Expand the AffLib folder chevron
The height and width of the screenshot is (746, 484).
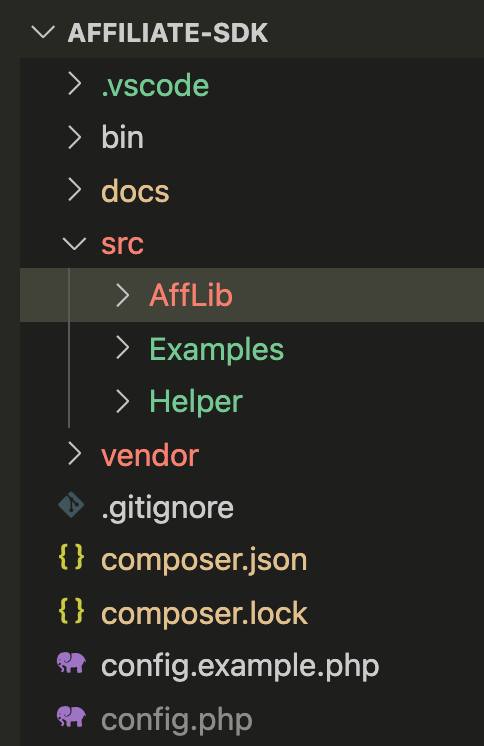click(123, 295)
